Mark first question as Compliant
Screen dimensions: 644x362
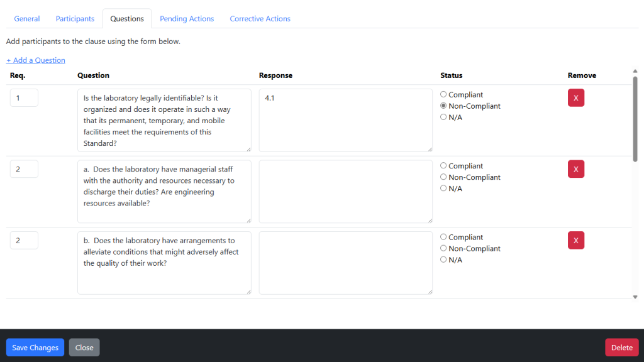443,94
